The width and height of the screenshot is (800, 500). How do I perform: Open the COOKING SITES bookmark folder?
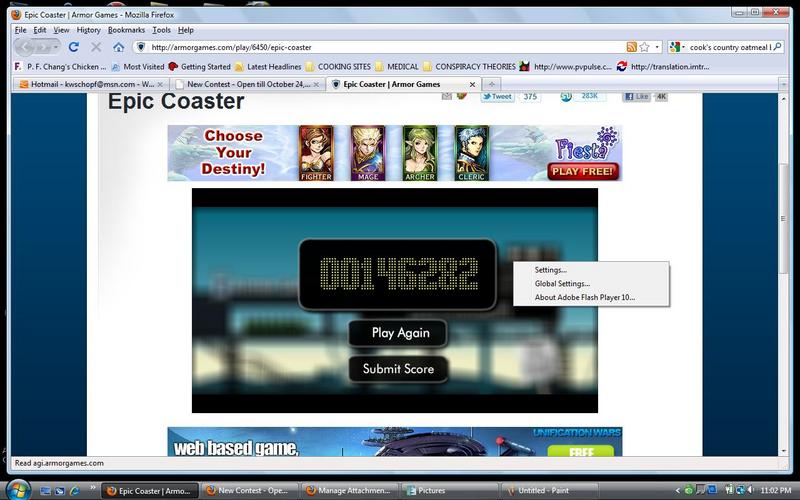tap(338, 66)
